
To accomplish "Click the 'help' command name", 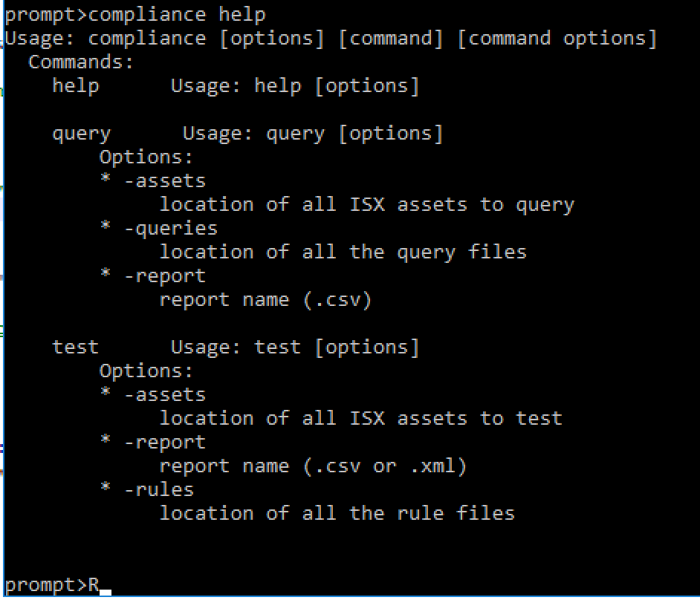I will pyautogui.click(x=75, y=86).
